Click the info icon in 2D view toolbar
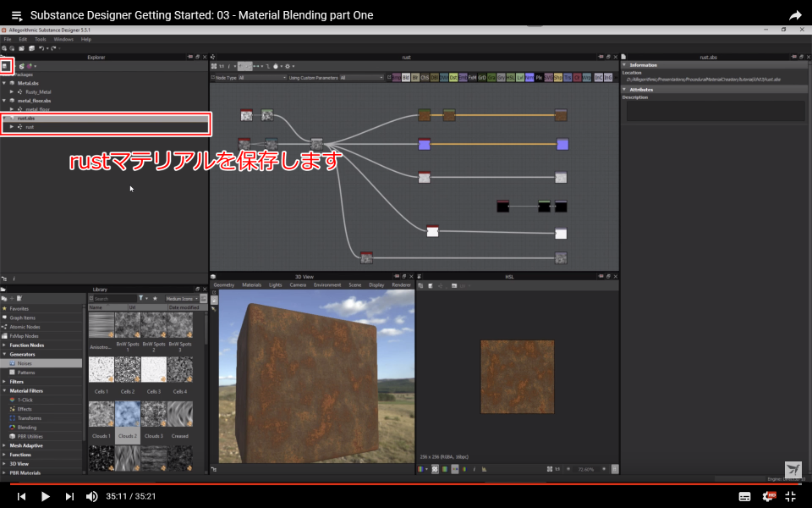Screen dimensions: 812x508 pyautogui.click(x=475, y=469)
